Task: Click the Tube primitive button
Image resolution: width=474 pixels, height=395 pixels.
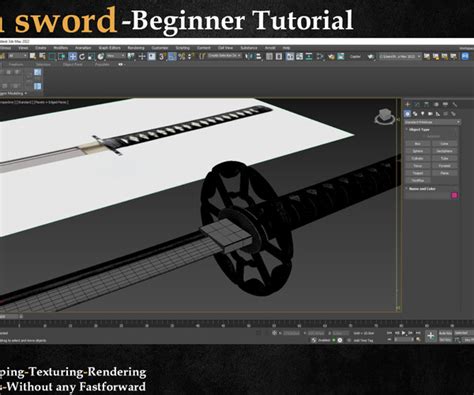Action: click(x=444, y=158)
